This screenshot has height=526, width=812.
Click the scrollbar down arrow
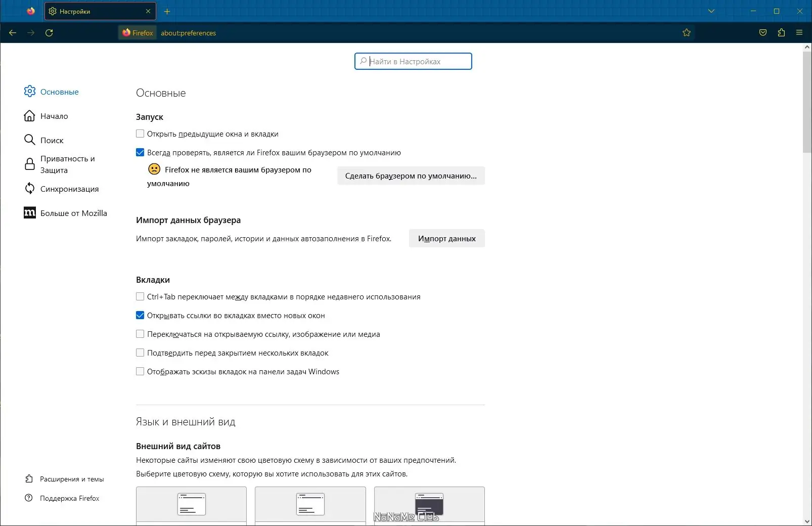[807, 521]
